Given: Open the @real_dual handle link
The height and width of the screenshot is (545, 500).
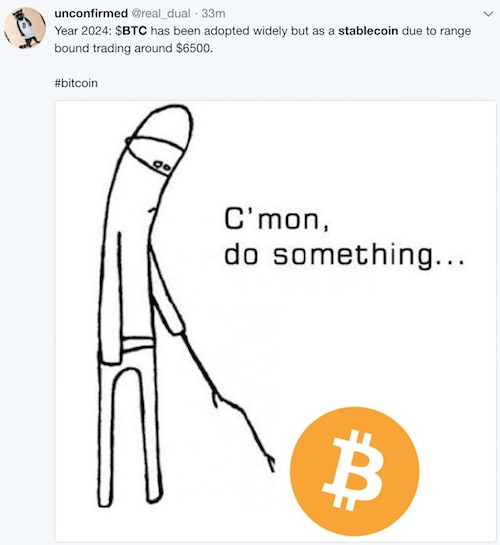Looking at the screenshot, I should (161, 14).
